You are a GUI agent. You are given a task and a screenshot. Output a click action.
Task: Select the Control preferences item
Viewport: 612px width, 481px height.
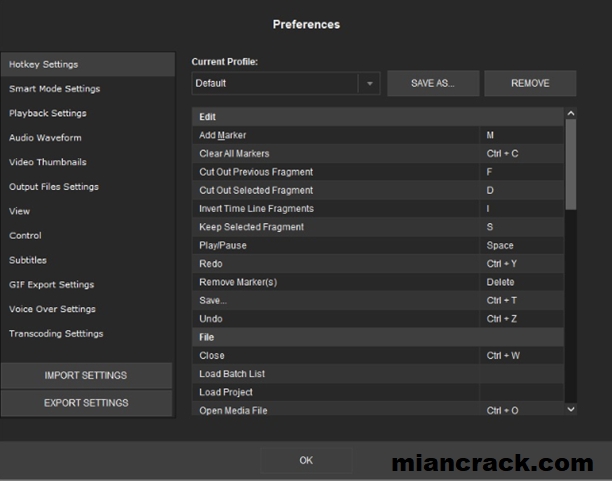[87, 235]
